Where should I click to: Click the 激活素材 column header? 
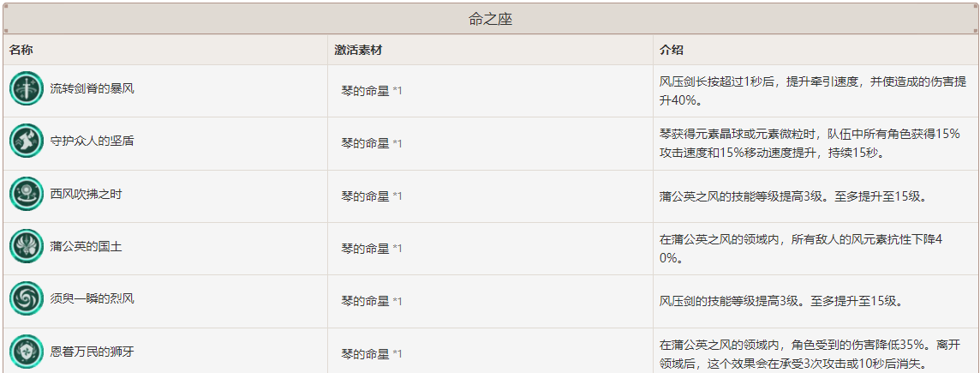click(x=358, y=50)
